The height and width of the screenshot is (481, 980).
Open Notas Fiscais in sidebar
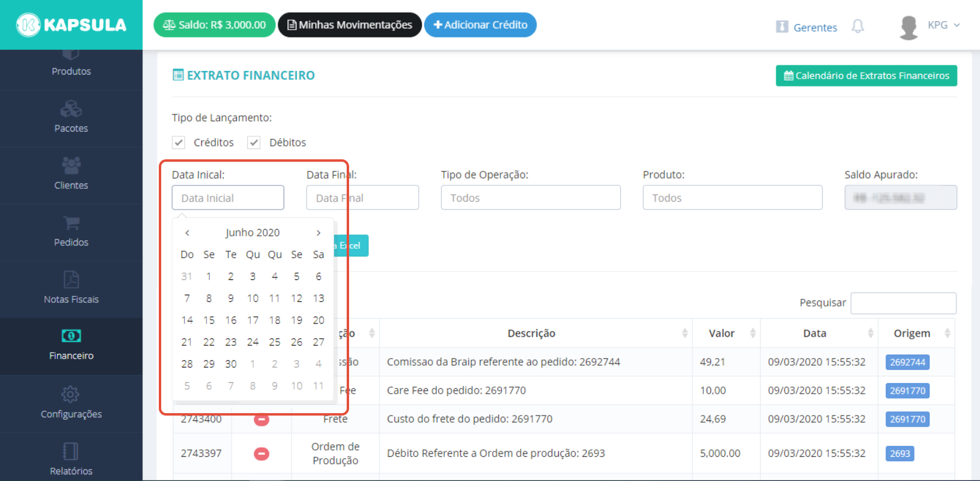pyautogui.click(x=71, y=288)
